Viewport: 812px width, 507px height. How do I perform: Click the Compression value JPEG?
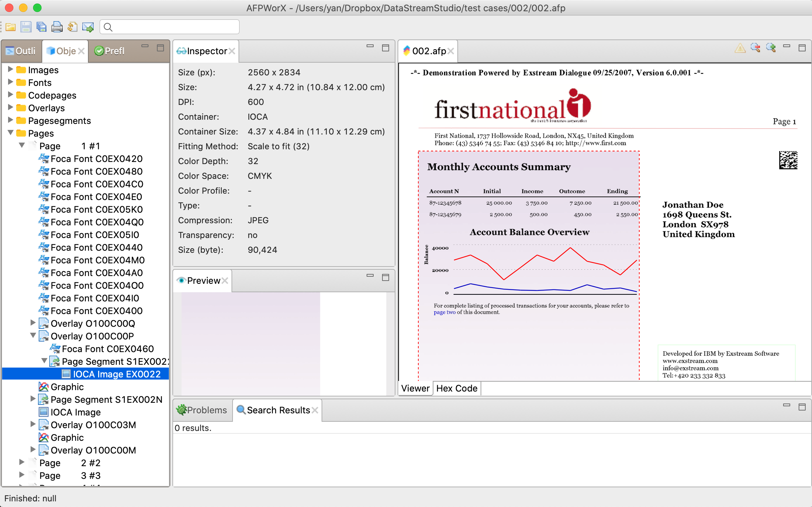click(258, 220)
